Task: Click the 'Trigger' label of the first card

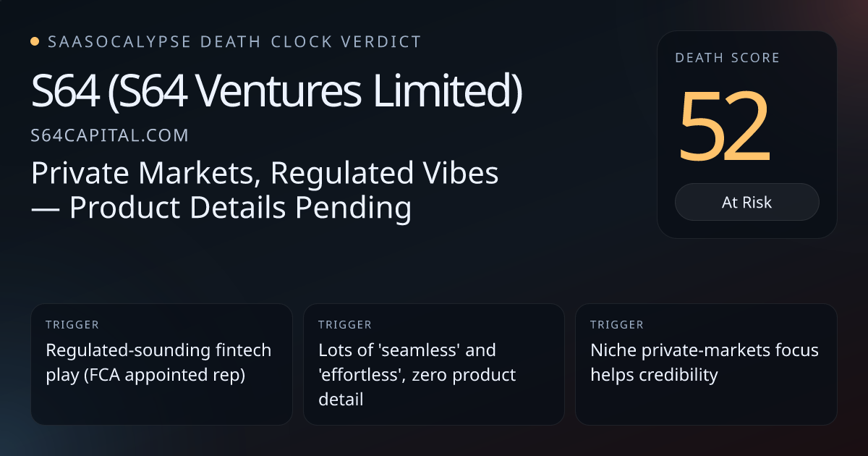Action: [x=72, y=325]
